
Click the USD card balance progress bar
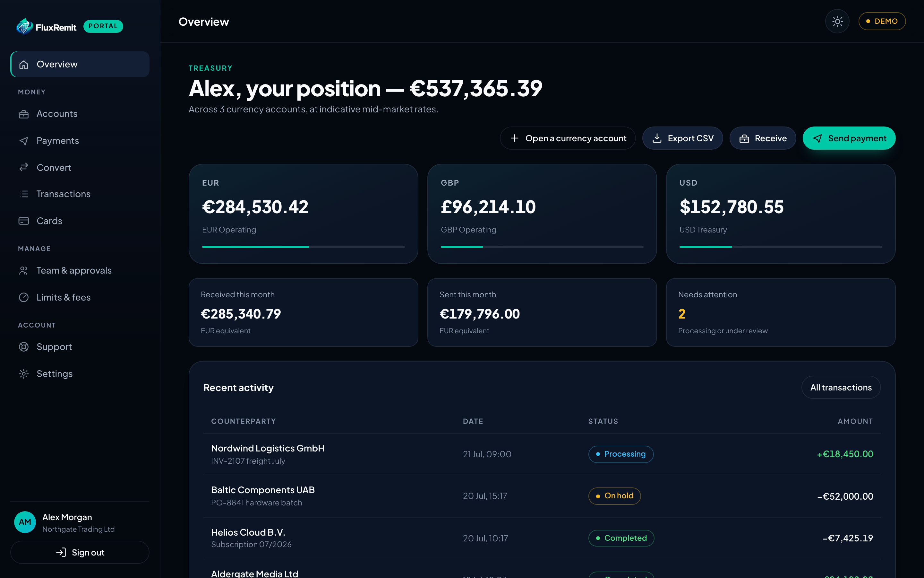click(781, 247)
